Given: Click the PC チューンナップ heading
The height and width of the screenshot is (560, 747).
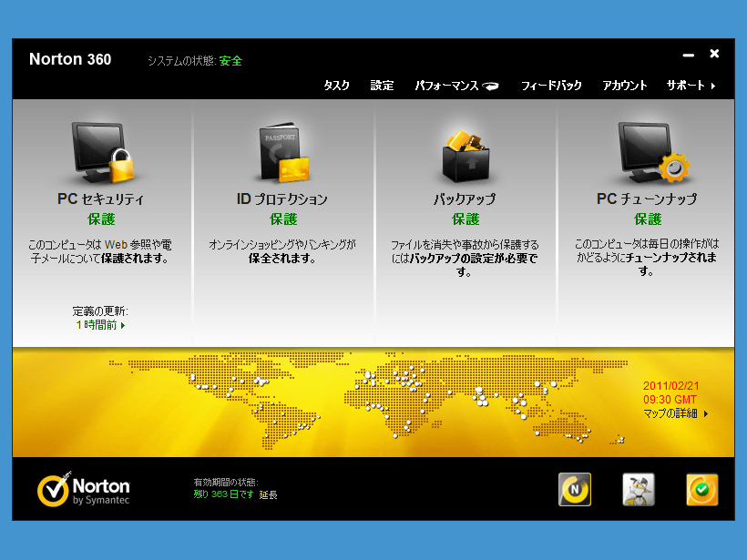Looking at the screenshot, I should tap(647, 199).
